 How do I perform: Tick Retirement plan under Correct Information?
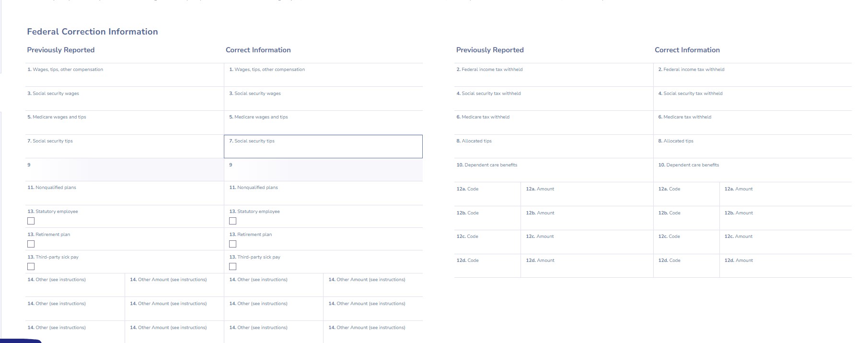pyautogui.click(x=233, y=244)
